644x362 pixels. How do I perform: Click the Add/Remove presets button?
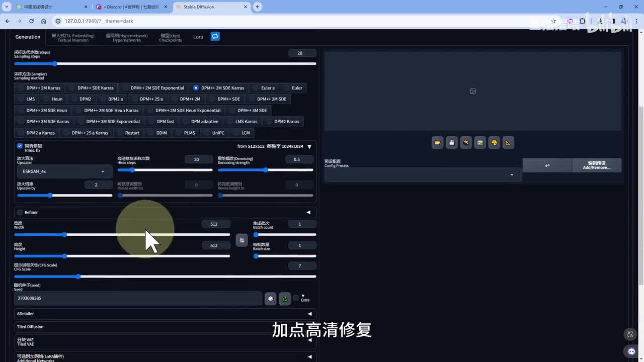click(596, 165)
